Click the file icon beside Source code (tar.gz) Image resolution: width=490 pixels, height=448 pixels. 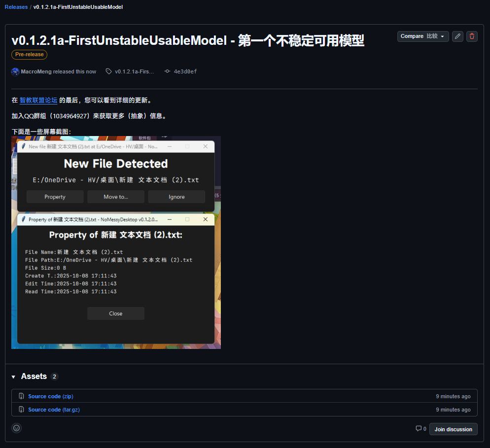pyautogui.click(x=22, y=410)
